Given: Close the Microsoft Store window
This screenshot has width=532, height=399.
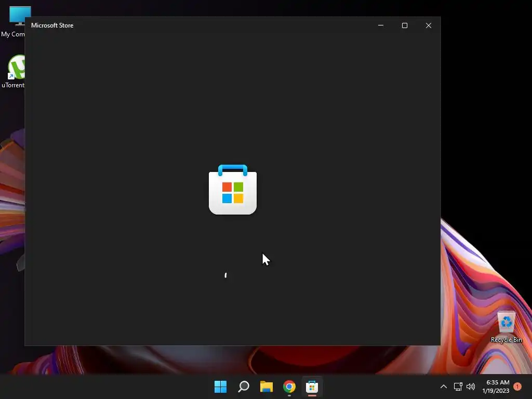Looking at the screenshot, I should [x=429, y=25].
